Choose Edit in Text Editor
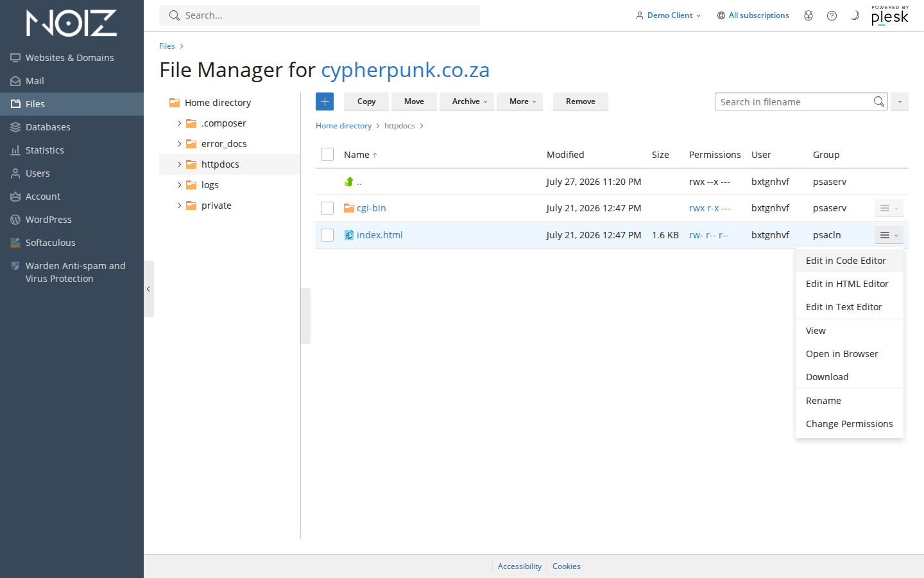Image resolution: width=924 pixels, height=578 pixels. [x=850, y=307]
